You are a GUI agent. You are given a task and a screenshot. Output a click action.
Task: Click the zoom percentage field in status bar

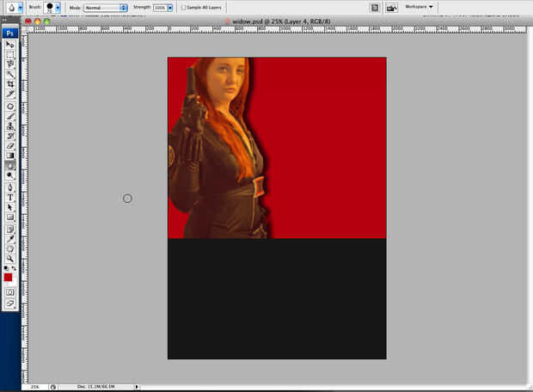pos(34,387)
